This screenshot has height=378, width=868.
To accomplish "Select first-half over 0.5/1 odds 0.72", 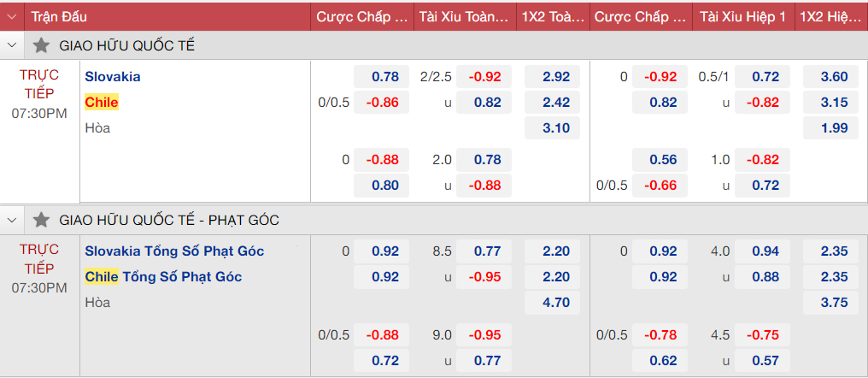I will pyautogui.click(x=762, y=76).
